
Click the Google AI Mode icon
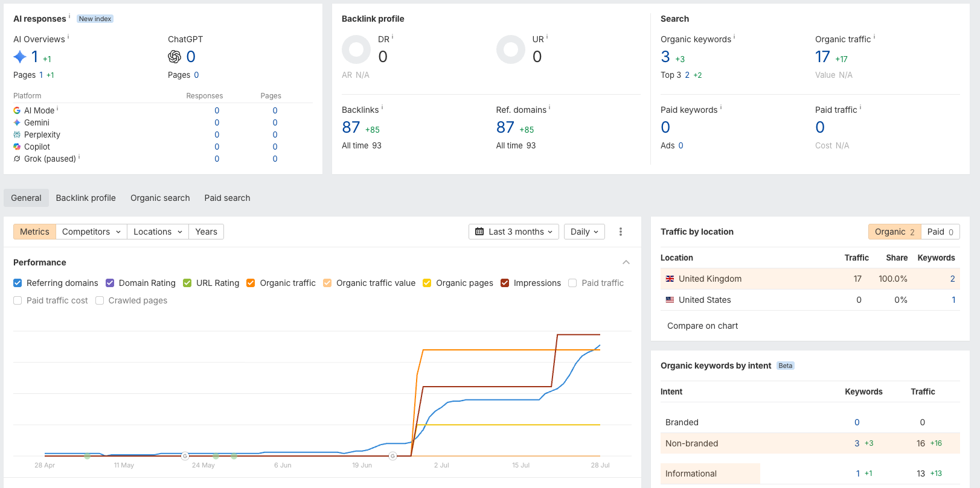[x=17, y=110]
